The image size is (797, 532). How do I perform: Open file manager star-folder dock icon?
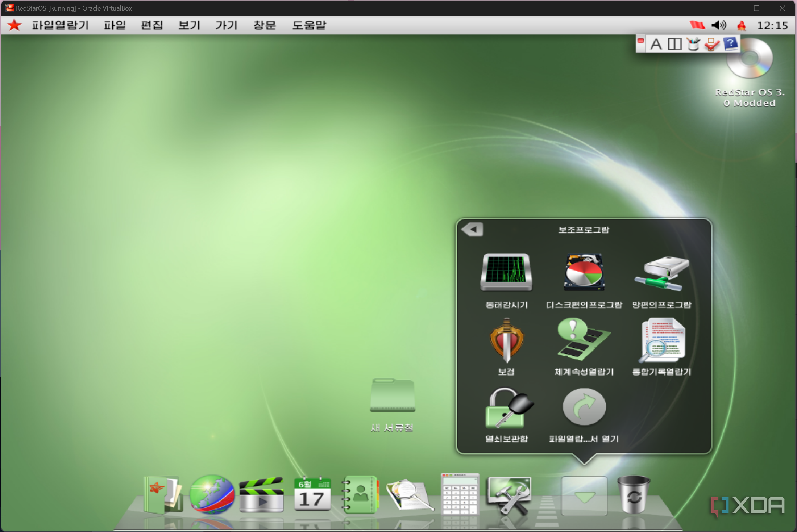(163, 495)
